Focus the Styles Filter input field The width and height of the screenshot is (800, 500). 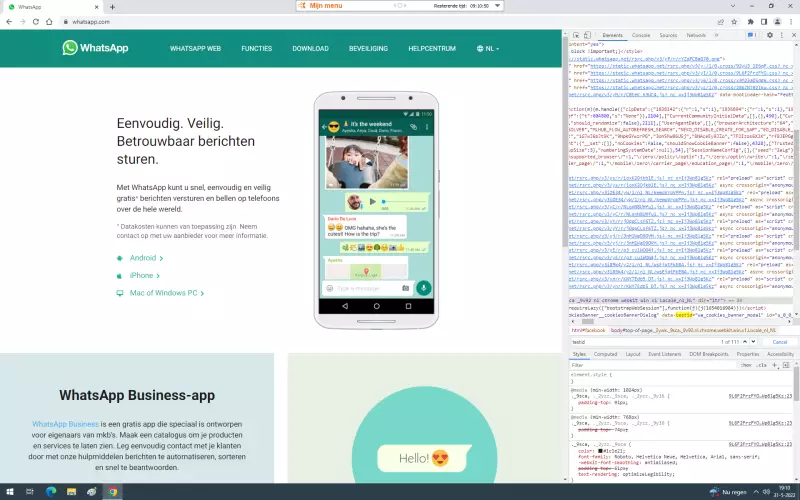653,365
